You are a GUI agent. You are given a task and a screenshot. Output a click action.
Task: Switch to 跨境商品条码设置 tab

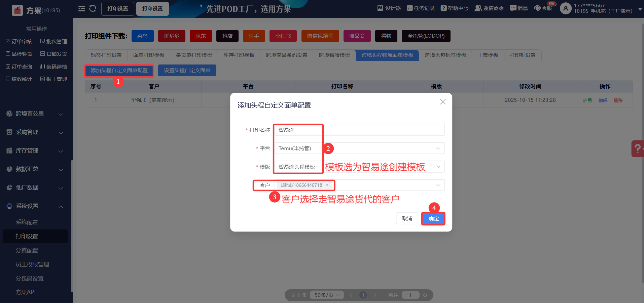[x=287, y=55]
